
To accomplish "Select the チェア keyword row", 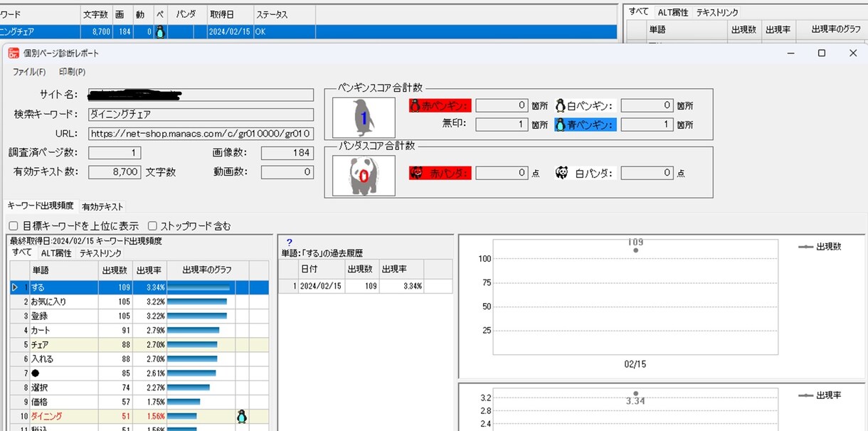I will point(139,344).
